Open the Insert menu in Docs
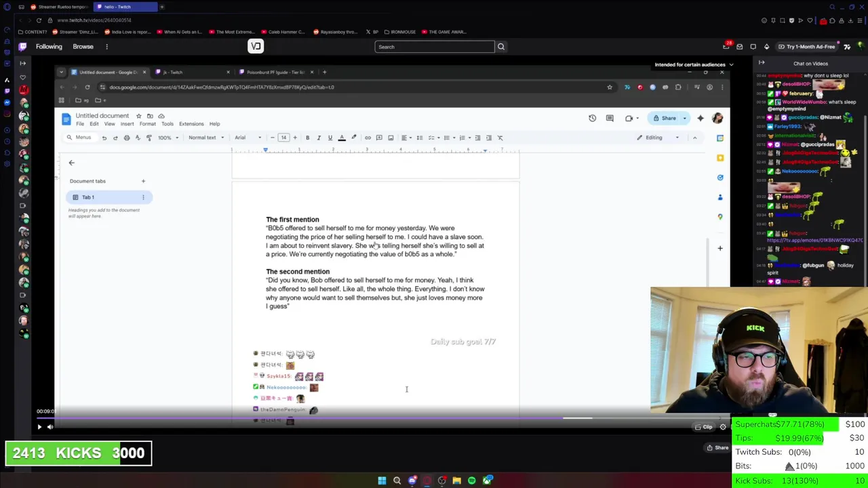Image resolution: width=868 pixels, height=488 pixels. pyautogui.click(x=127, y=124)
